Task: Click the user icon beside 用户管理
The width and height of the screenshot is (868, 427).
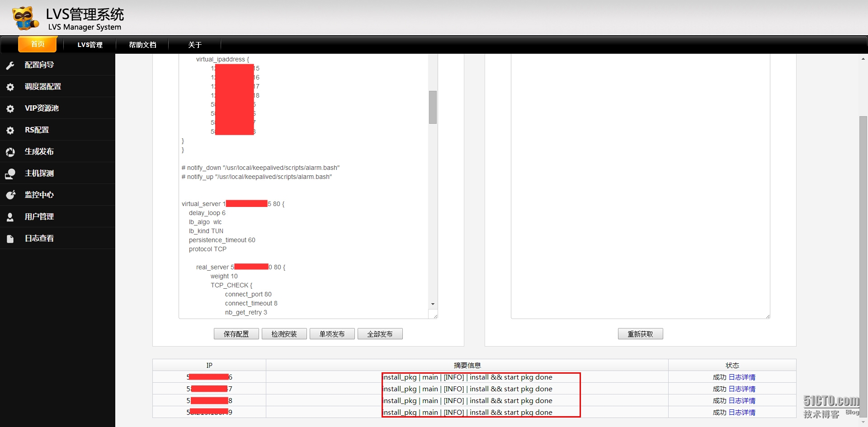Action: pos(10,217)
